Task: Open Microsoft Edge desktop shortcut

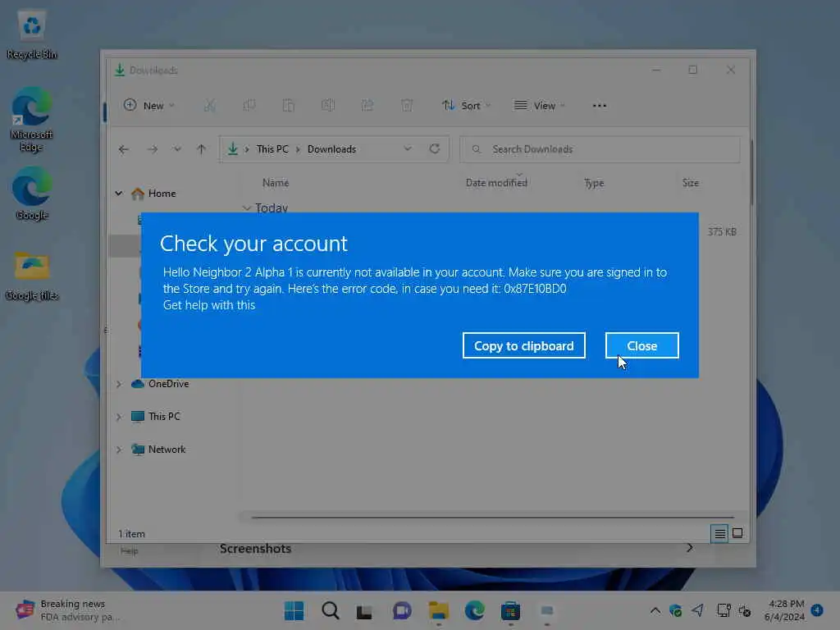Action: click(32, 120)
